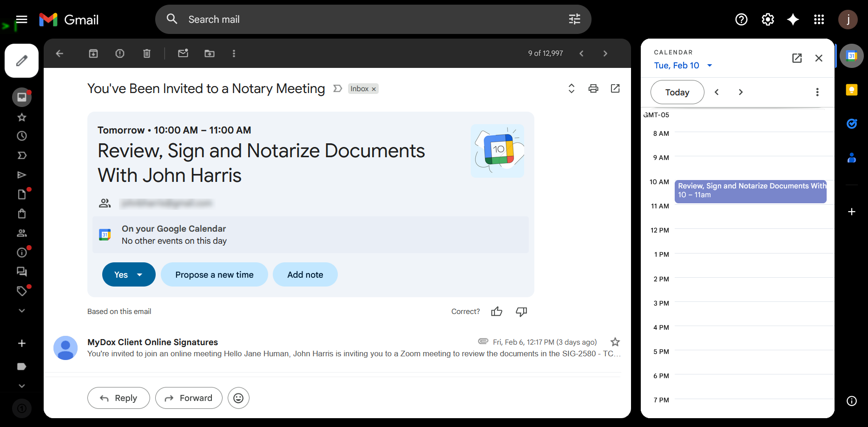Archive this email using the toolbar icon

[93, 53]
